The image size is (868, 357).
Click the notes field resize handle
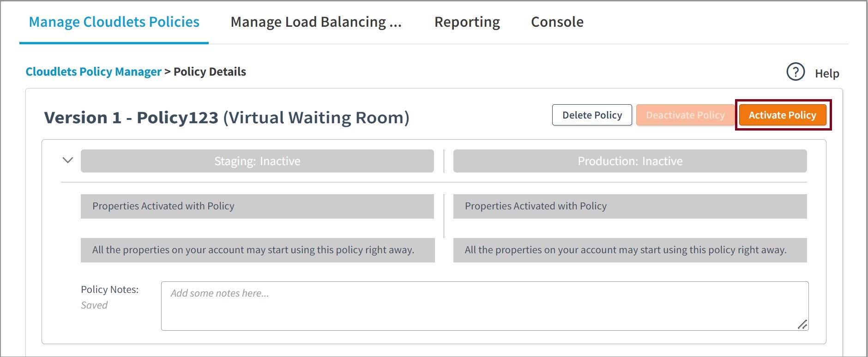coord(802,325)
